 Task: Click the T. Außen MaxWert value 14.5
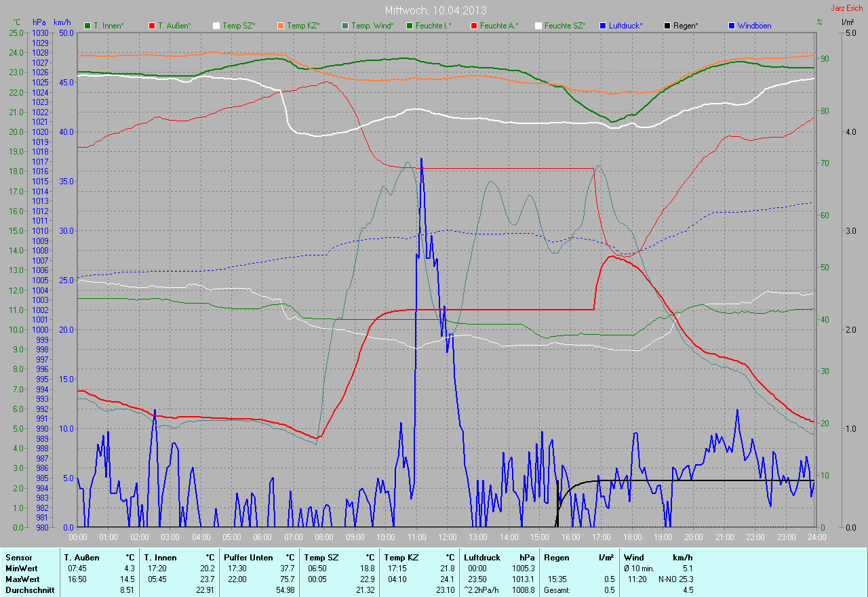coord(127,579)
